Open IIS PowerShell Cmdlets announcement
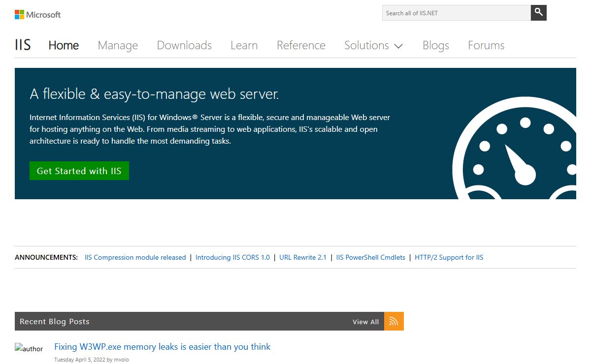 tap(371, 257)
